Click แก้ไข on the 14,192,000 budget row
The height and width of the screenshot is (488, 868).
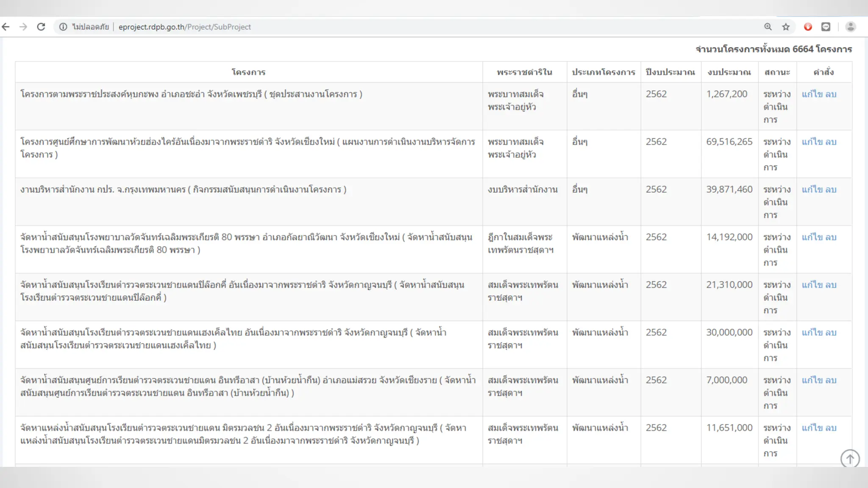point(812,237)
